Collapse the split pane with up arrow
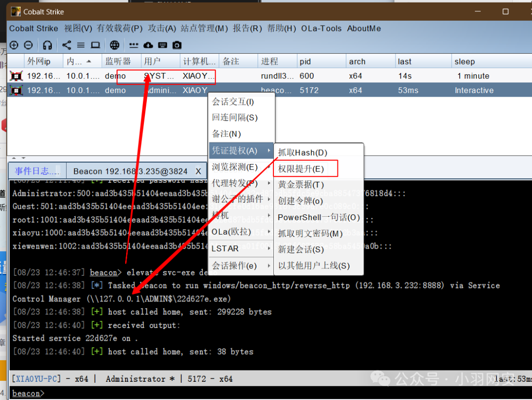This screenshot has width=532, height=400. (x=14, y=158)
